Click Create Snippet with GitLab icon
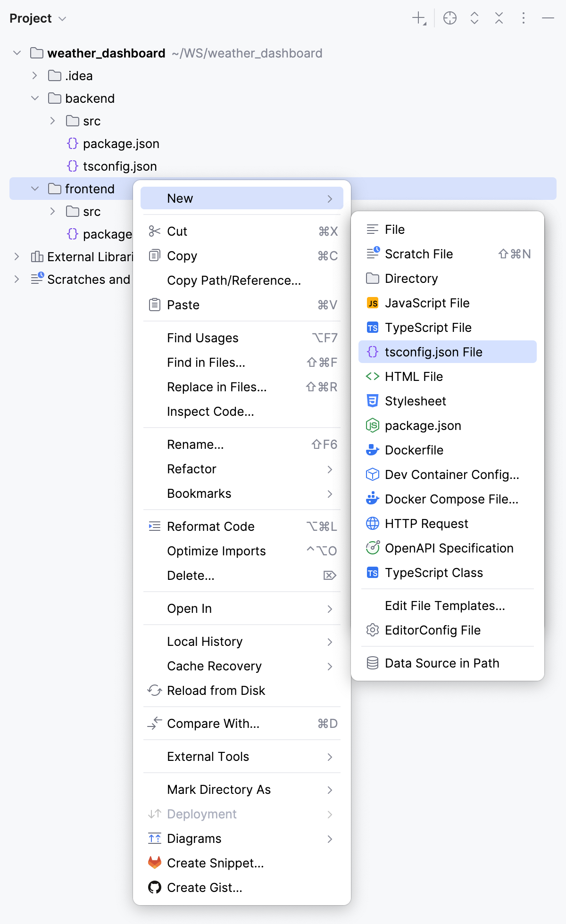 pyautogui.click(x=242, y=863)
